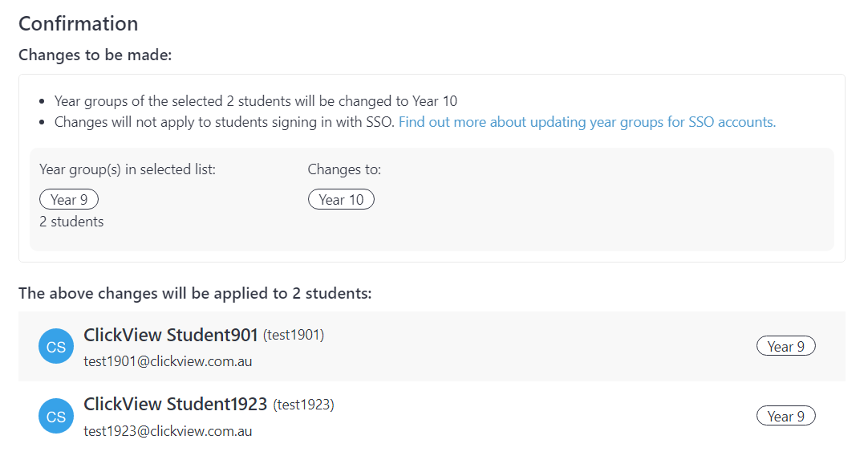Click the (test1923) username text
This screenshot has width=868, height=456.
tap(303, 405)
